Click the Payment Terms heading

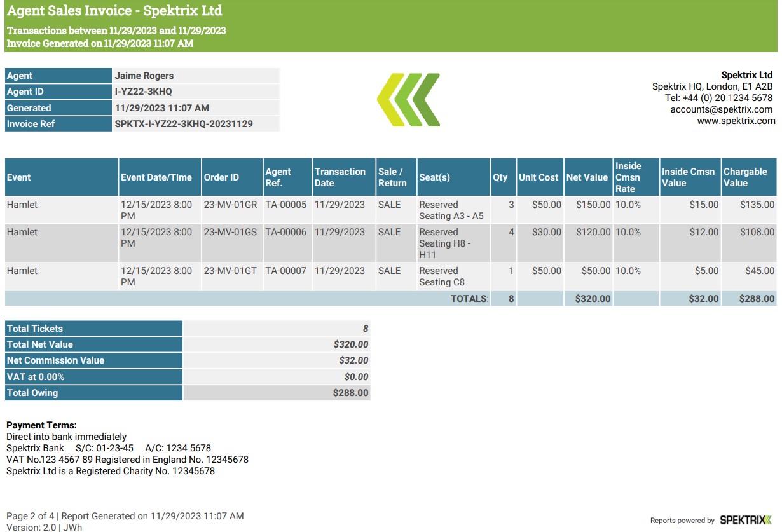[41, 425]
